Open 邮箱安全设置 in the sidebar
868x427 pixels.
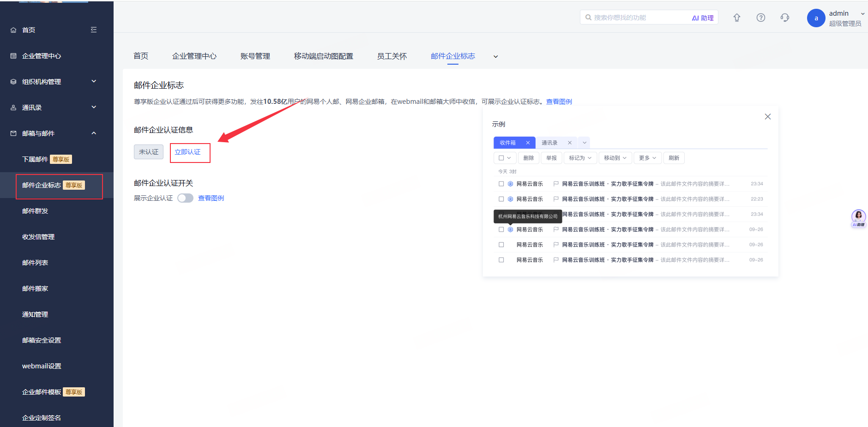tap(42, 340)
